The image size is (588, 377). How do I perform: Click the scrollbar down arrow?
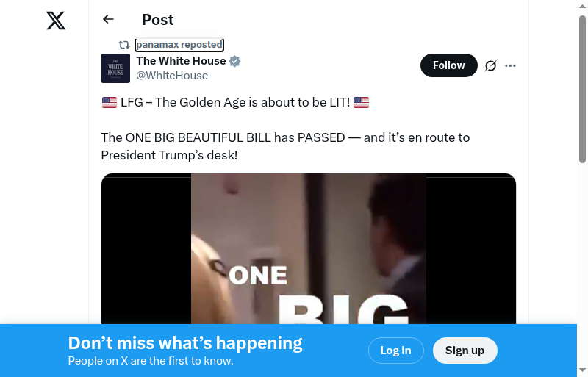582,370
